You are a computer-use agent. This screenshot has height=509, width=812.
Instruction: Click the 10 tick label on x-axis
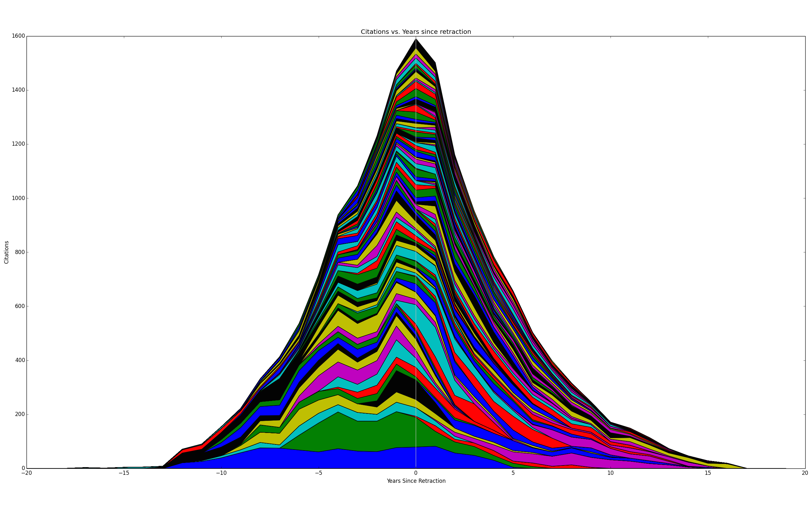coord(611,473)
